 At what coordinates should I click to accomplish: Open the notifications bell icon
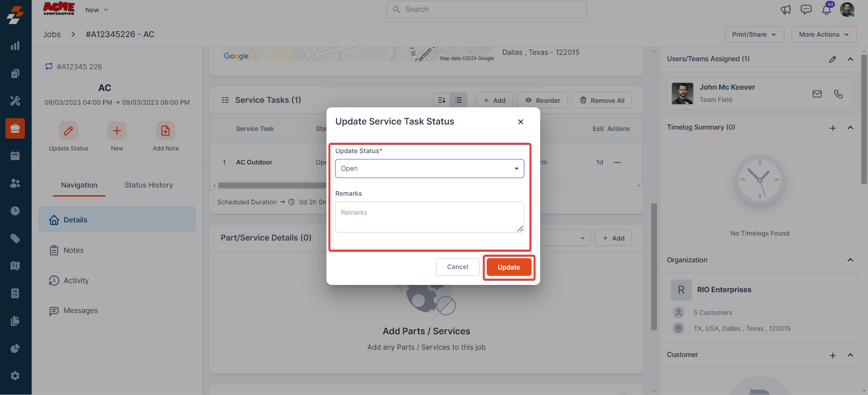826,10
